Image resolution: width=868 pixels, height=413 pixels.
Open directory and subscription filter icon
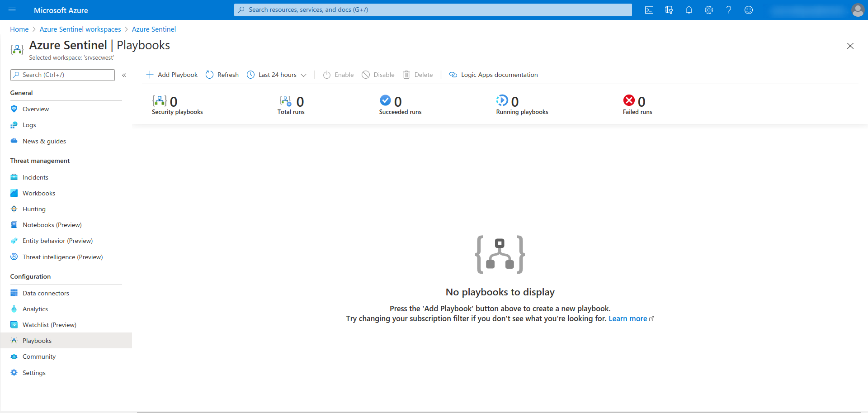click(x=669, y=10)
